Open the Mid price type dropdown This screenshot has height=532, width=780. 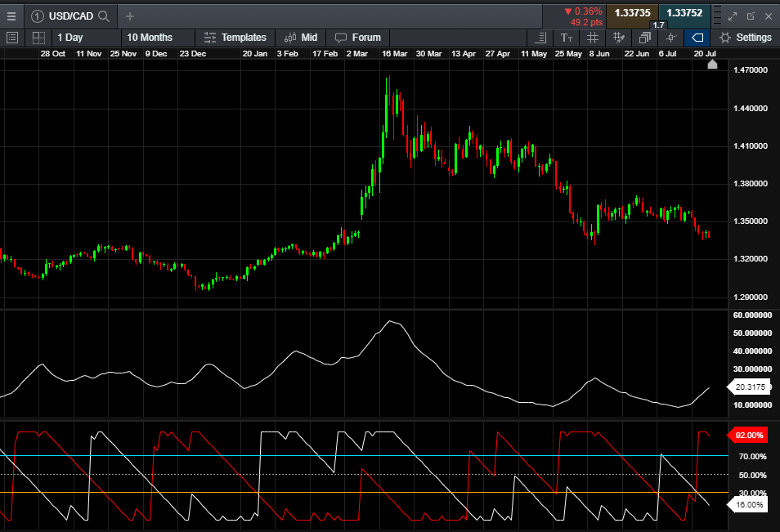click(x=300, y=38)
